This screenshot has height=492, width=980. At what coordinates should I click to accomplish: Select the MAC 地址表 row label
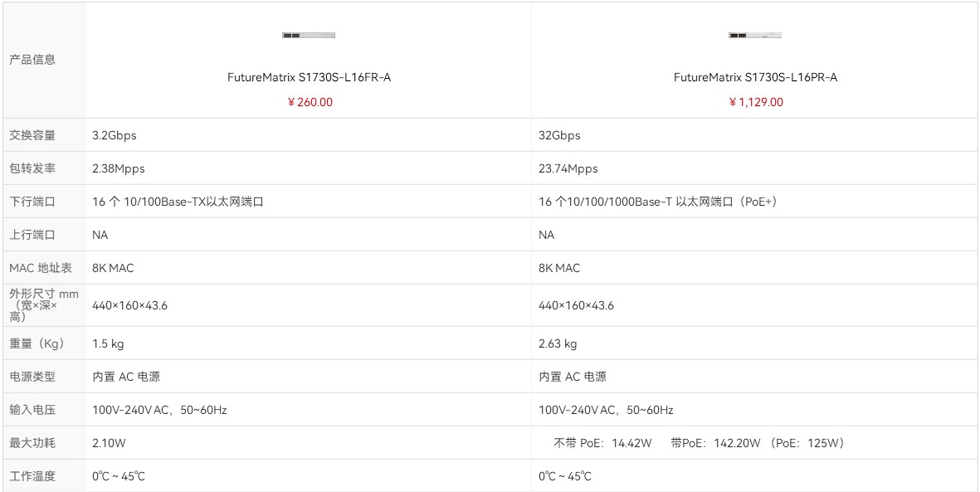tap(41, 268)
